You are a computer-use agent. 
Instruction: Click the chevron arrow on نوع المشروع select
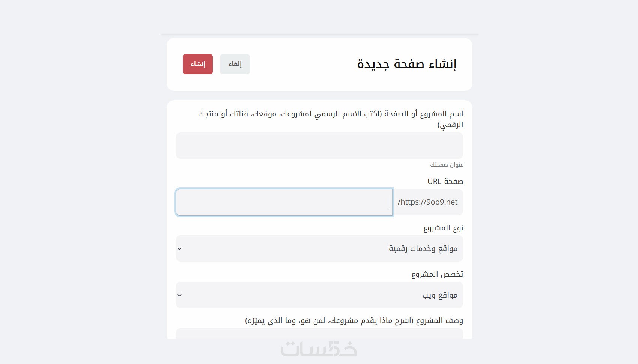[x=179, y=249]
